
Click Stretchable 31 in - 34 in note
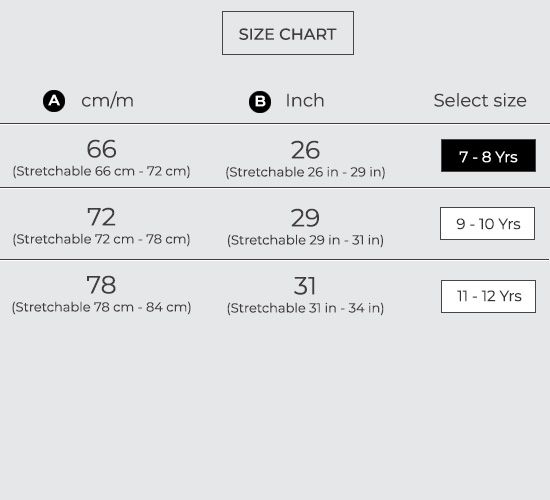coord(305,308)
